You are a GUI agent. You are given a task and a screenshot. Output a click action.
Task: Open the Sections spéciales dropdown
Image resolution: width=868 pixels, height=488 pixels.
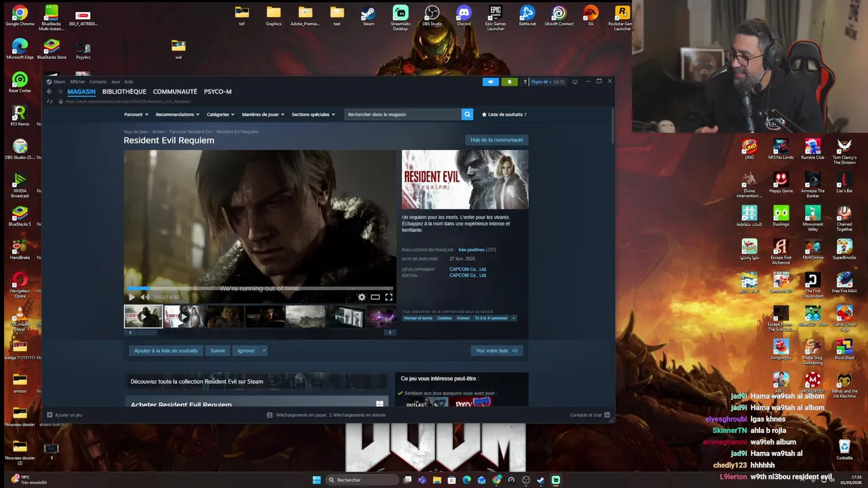coord(313,115)
